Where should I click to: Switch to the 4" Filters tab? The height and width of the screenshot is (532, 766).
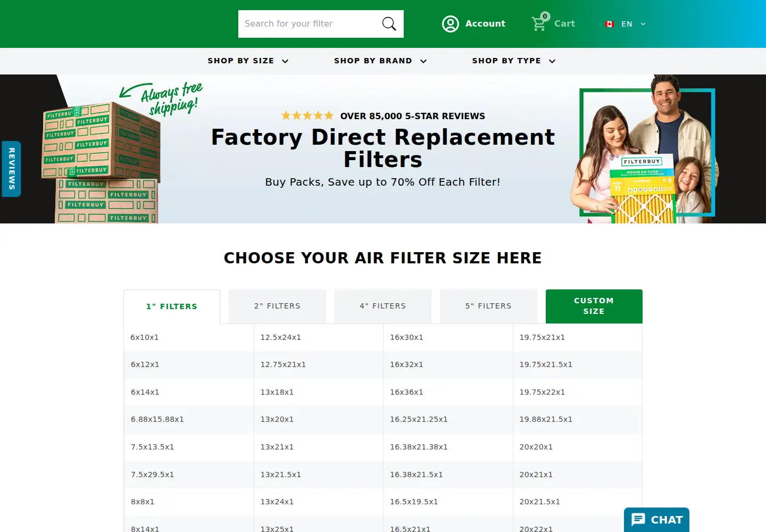coord(382,306)
